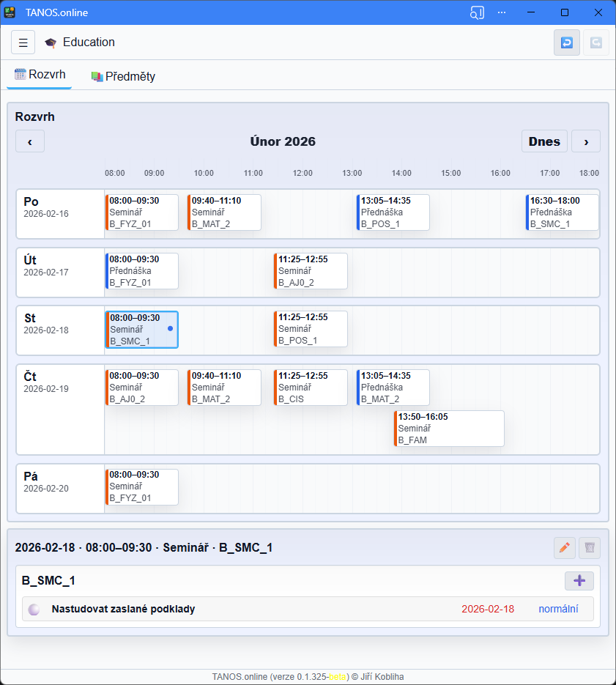Open the hamburger menu
This screenshot has width=616, height=685.
point(23,42)
